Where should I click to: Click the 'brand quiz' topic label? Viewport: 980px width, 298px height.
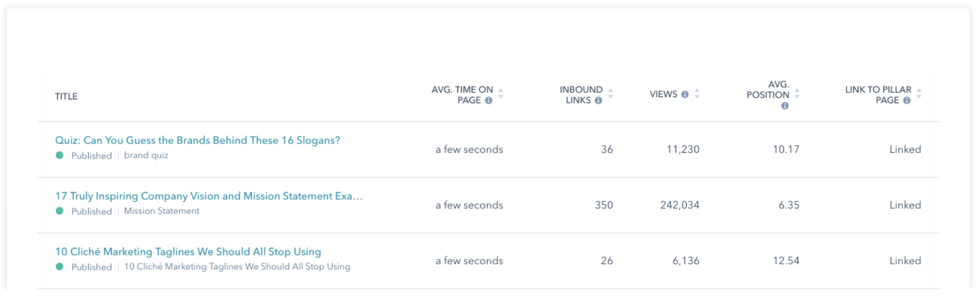146,156
